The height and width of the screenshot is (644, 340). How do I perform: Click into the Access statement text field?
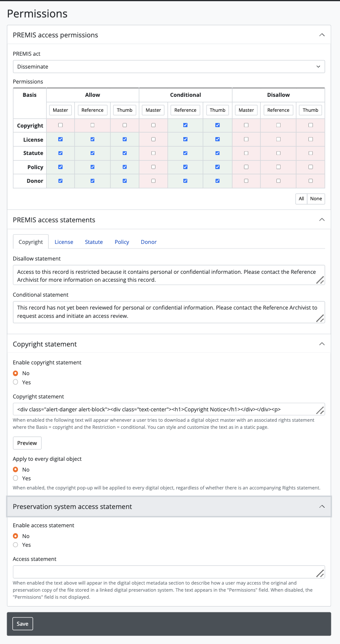(x=165, y=572)
